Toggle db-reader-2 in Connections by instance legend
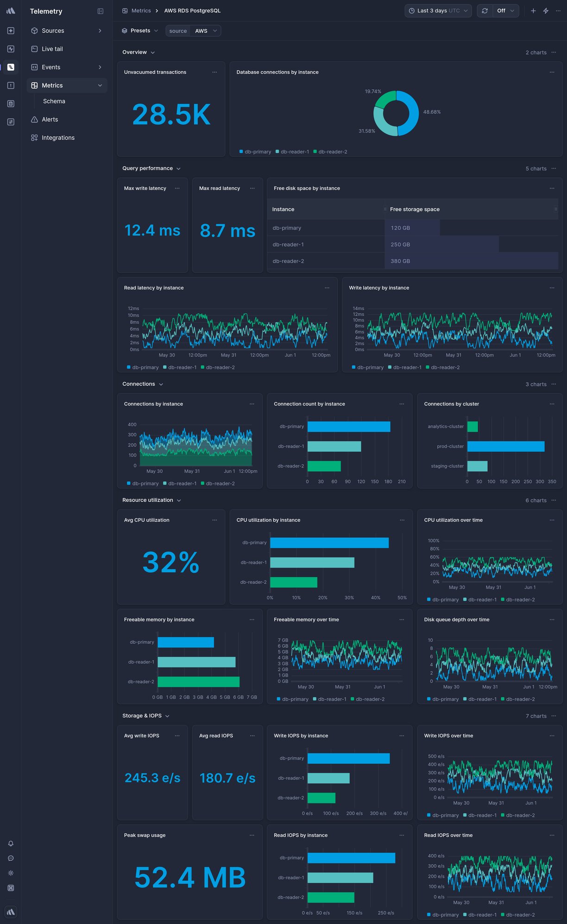The height and width of the screenshot is (924, 567). click(x=218, y=484)
